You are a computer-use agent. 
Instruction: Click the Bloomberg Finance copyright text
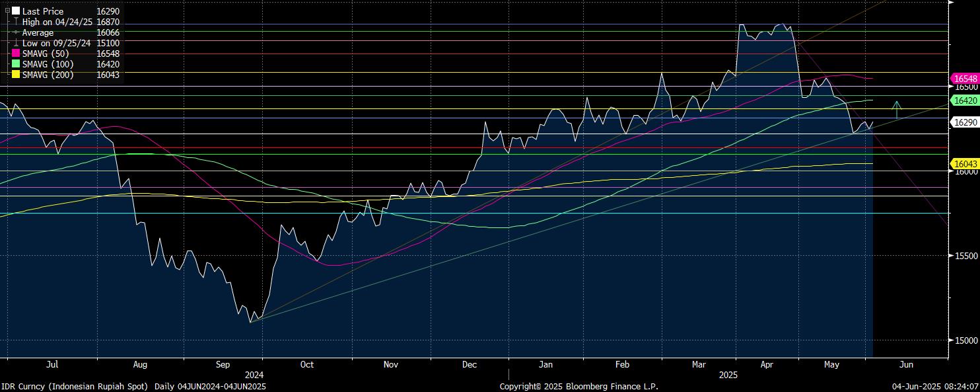pos(578,386)
